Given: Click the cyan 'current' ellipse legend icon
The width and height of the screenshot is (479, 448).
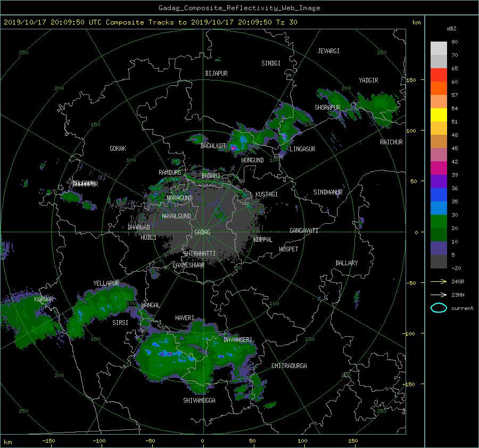Looking at the screenshot, I should (x=439, y=308).
